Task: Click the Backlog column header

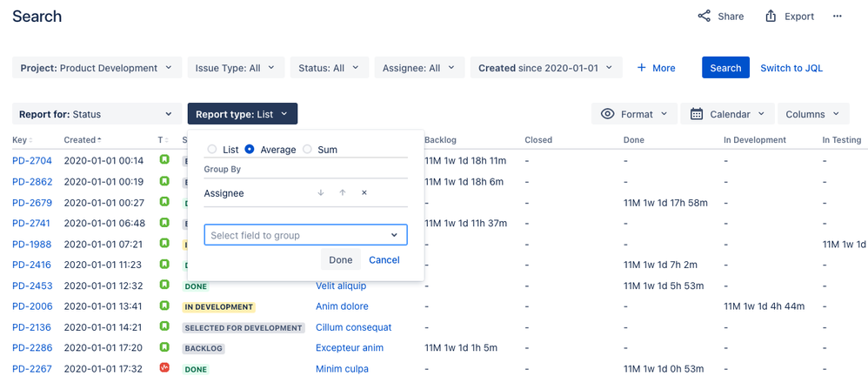Action: (x=440, y=139)
